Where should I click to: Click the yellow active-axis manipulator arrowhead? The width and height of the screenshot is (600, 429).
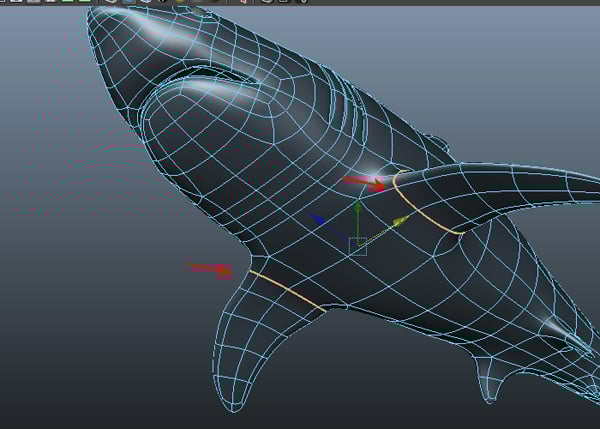(402, 221)
